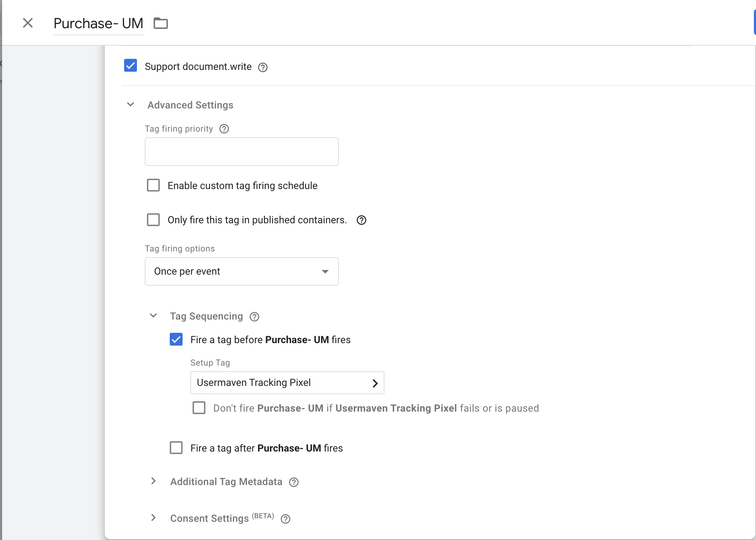Open Additional Tag Metadata help tooltip
Image resolution: width=756 pixels, height=540 pixels.
point(294,482)
